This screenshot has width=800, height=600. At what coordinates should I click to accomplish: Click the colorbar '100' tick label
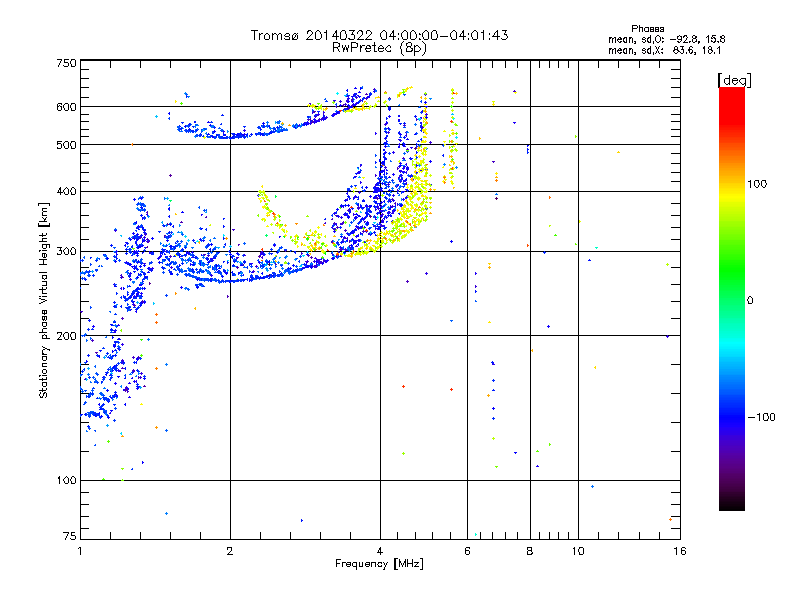tap(757, 184)
